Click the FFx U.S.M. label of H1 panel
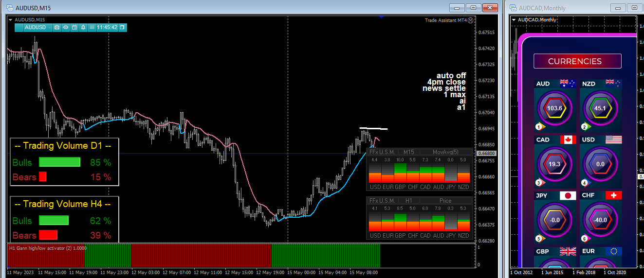644x278 pixels. coord(382,200)
